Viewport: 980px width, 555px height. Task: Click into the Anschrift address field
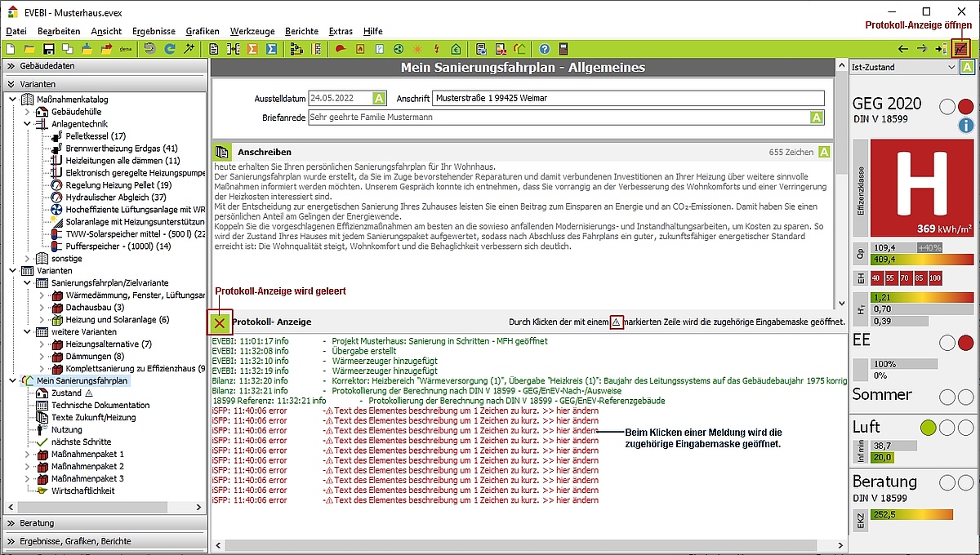[628, 98]
